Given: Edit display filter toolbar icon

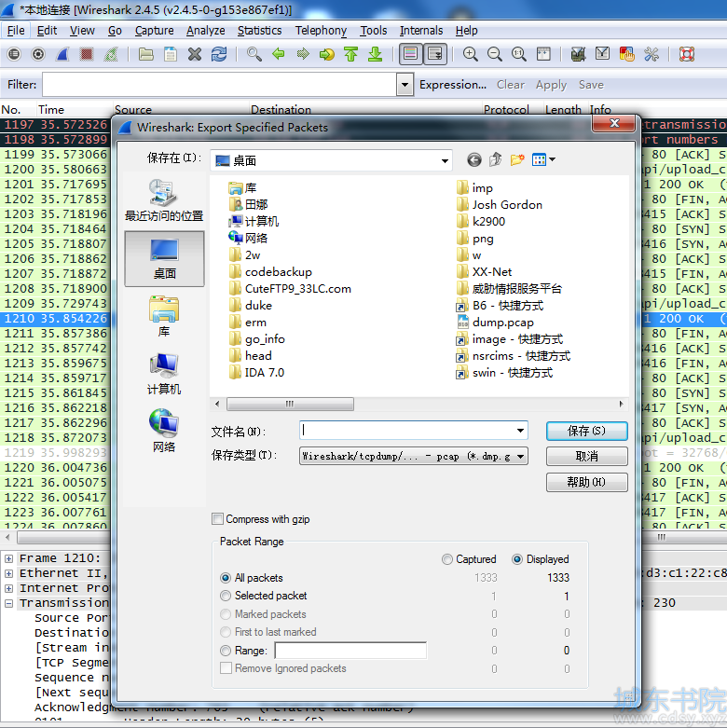Looking at the screenshot, I should (602, 54).
